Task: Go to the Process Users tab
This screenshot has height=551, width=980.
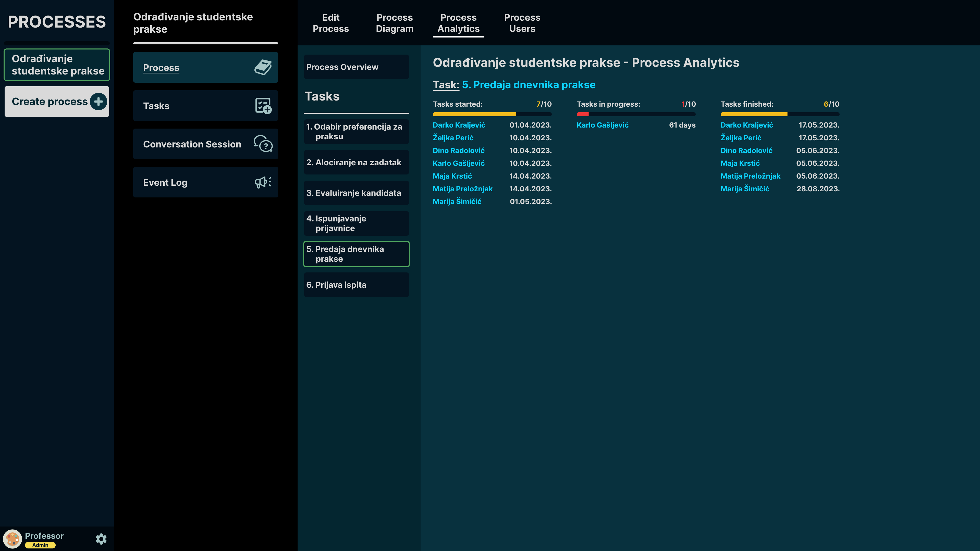Action: point(522,23)
